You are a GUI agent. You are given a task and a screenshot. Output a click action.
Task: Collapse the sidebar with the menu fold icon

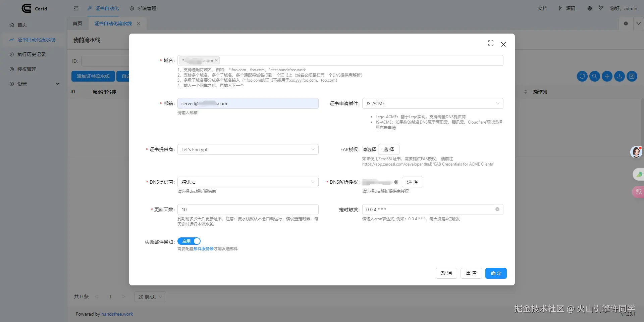tap(76, 8)
